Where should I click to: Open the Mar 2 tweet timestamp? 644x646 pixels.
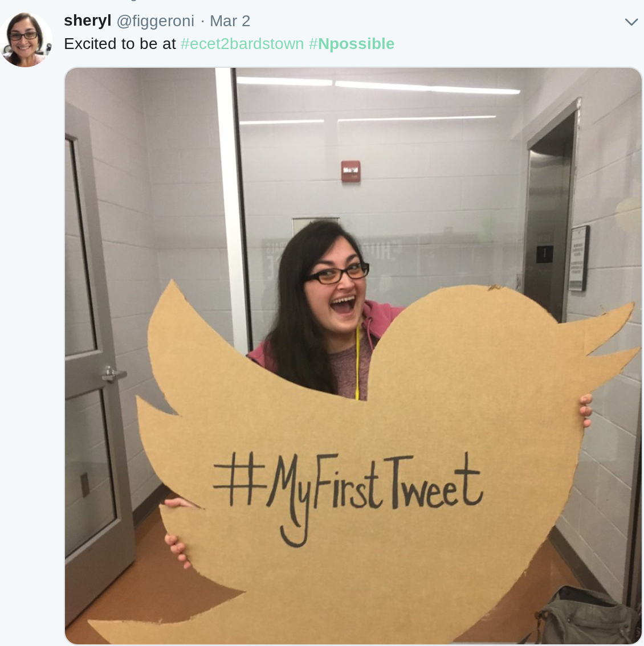(230, 21)
